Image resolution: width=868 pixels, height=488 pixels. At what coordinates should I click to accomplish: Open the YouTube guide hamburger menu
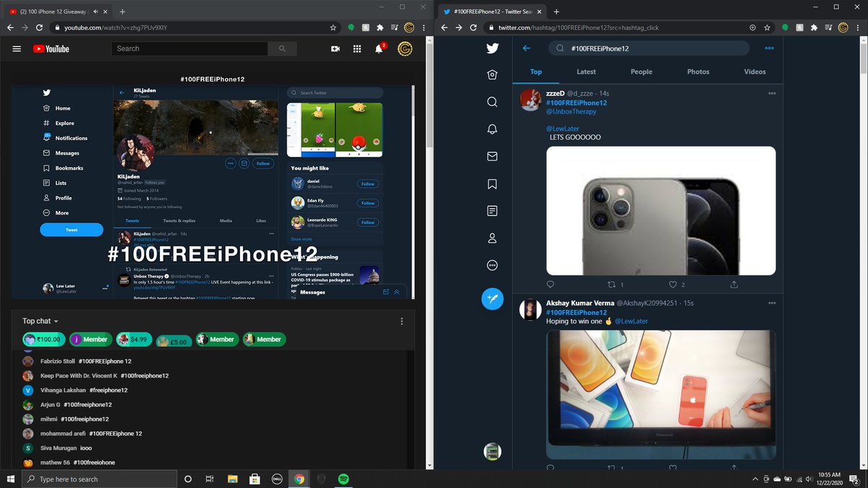pyautogui.click(x=17, y=48)
